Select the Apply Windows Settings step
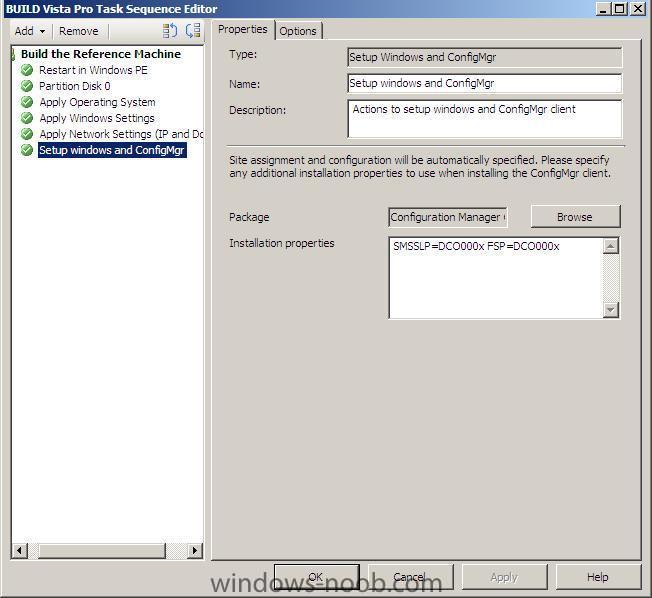This screenshot has width=652, height=598. [97, 118]
